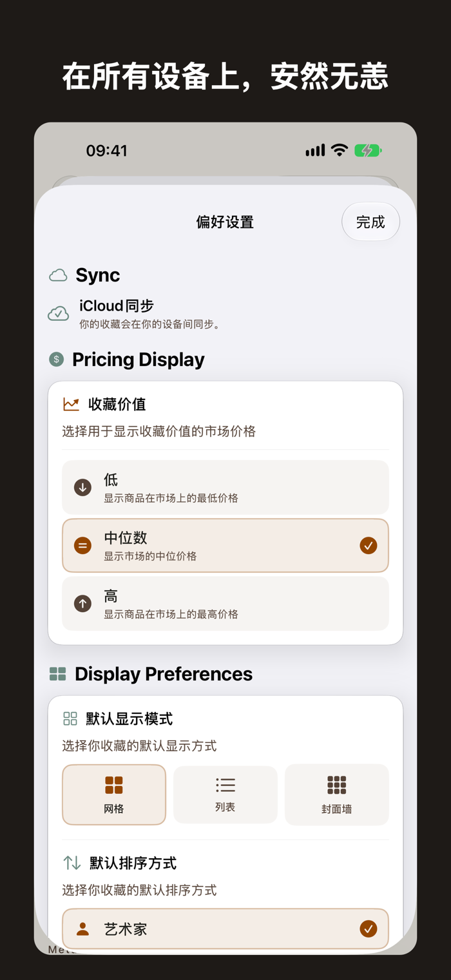Tap the grid icon beside Display Preferences
Viewport: 451px width, 980px height.
[x=57, y=674]
